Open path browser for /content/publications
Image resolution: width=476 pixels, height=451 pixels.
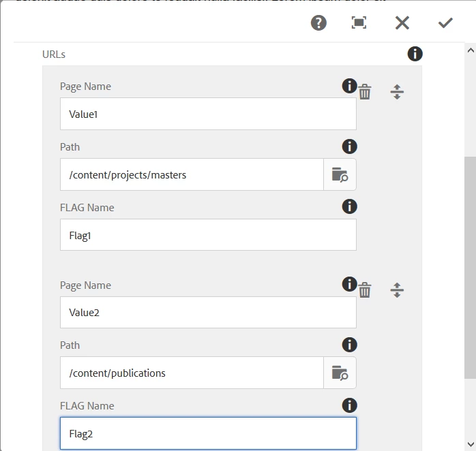click(x=340, y=373)
